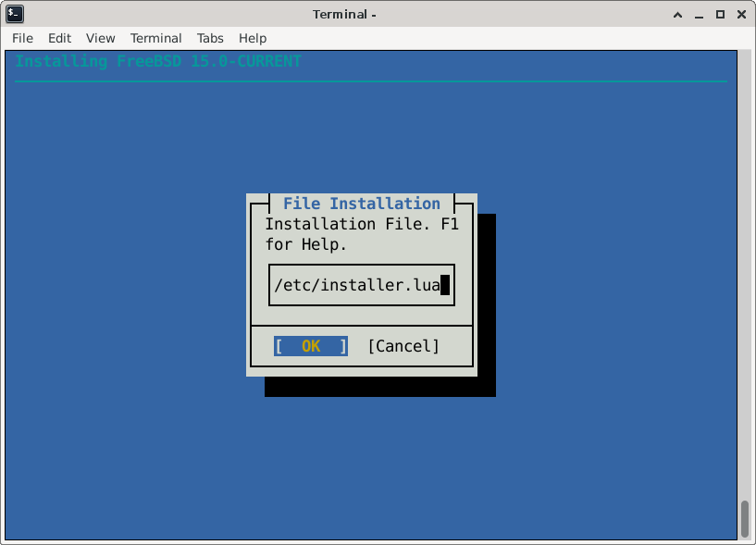Select the Cancel button in the dialog
The image size is (756, 545).
pos(403,346)
